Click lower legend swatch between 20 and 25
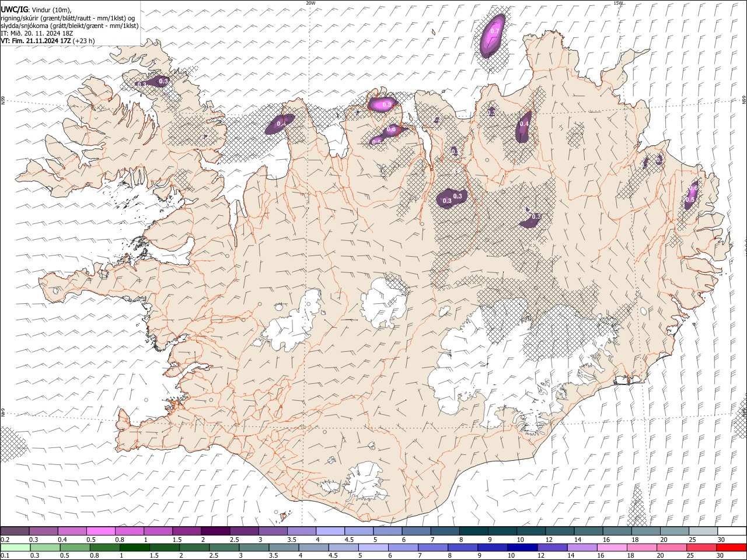Viewport: 747px width, 560px height. click(671, 547)
